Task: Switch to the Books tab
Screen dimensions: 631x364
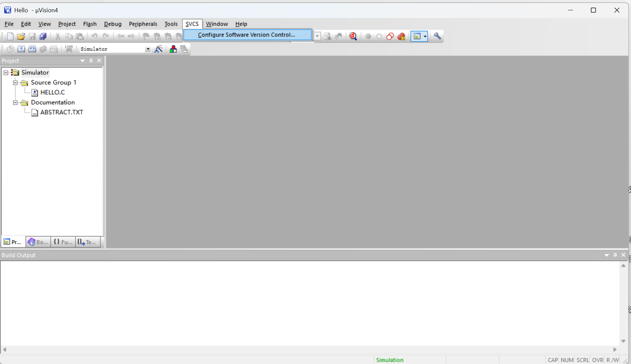Action: [x=38, y=242]
